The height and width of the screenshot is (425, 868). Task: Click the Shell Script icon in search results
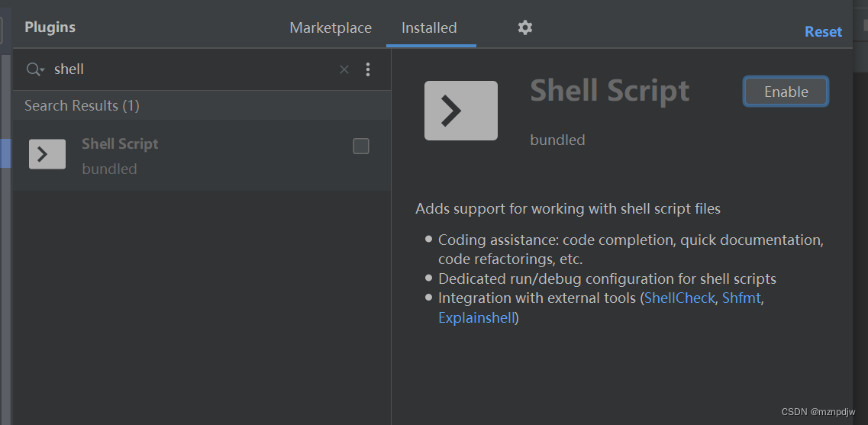coord(47,154)
